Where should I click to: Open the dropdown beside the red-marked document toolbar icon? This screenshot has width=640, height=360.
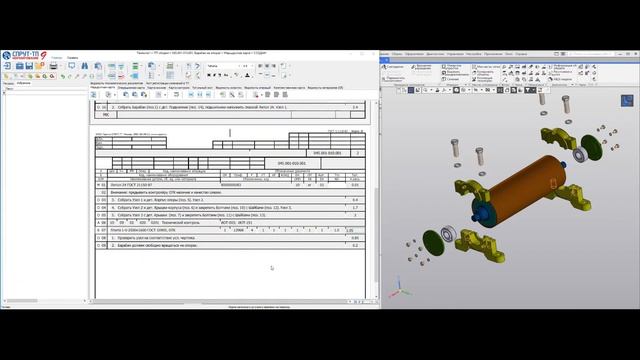click(x=262, y=95)
